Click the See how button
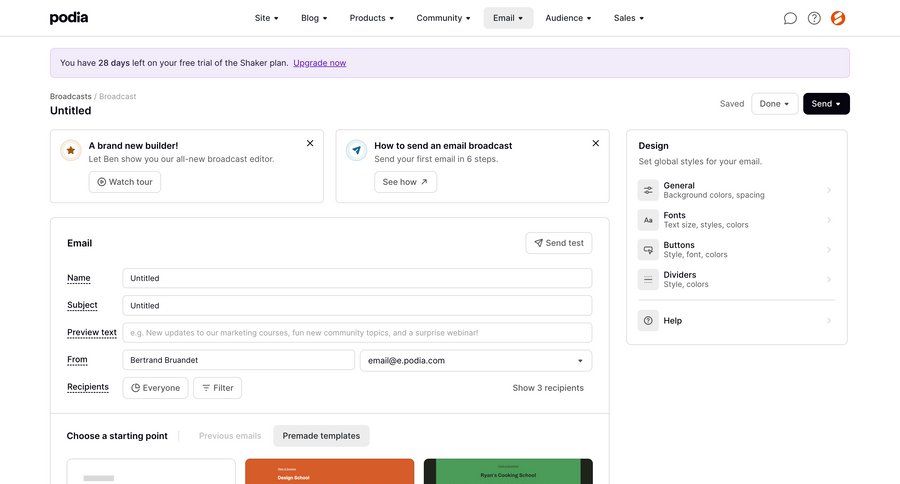This screenshot has width=900, height=484. point(405,182)
